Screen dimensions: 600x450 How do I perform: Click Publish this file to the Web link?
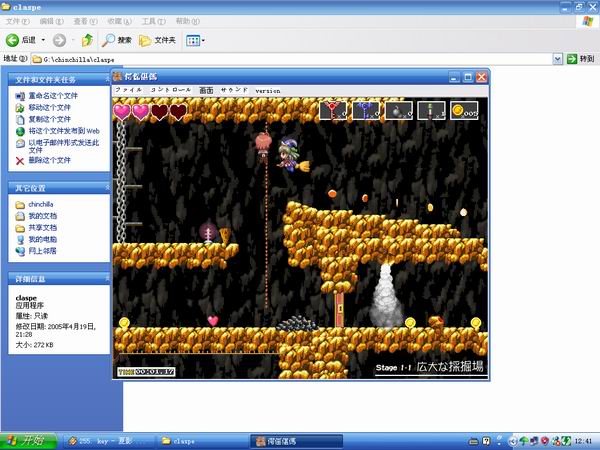coord(64,131)
